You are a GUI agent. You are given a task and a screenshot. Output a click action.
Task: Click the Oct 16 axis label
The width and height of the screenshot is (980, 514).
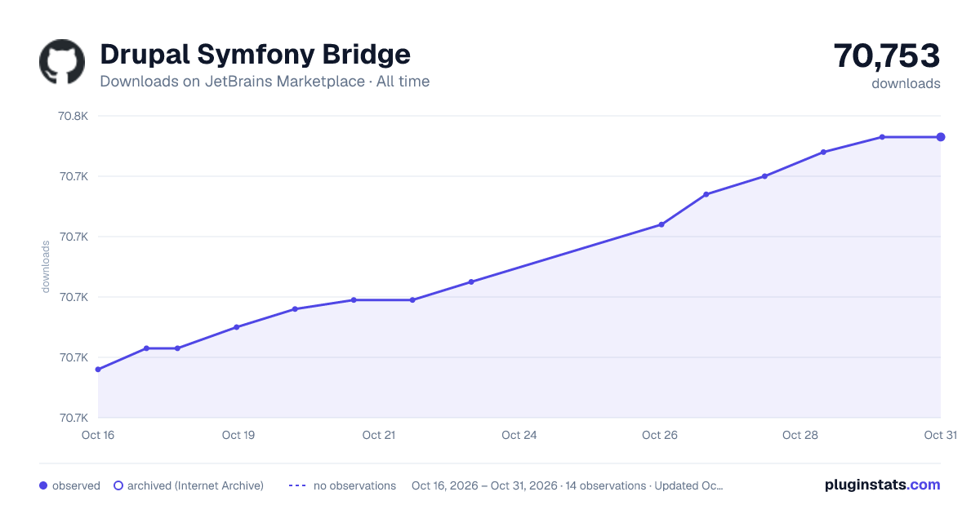click(x=98, y=435)
